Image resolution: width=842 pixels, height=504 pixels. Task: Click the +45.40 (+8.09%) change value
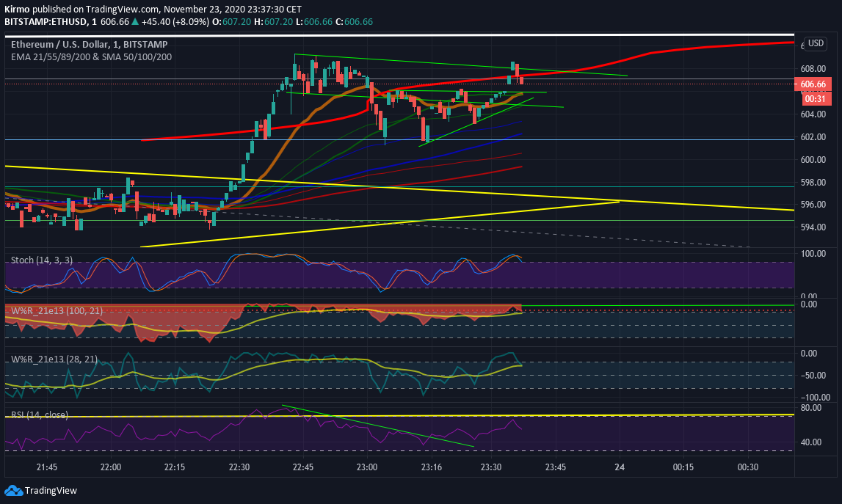[175, 22]
